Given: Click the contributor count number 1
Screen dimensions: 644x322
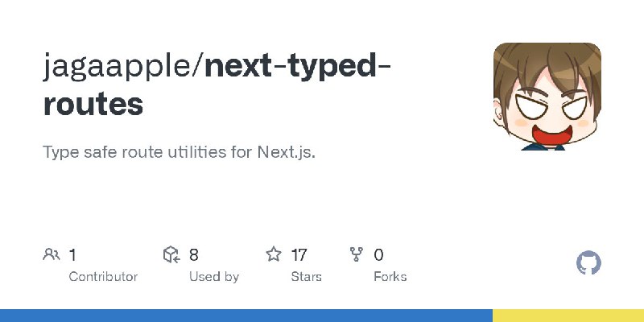Looking at the screenshot, I should (72, 255).
